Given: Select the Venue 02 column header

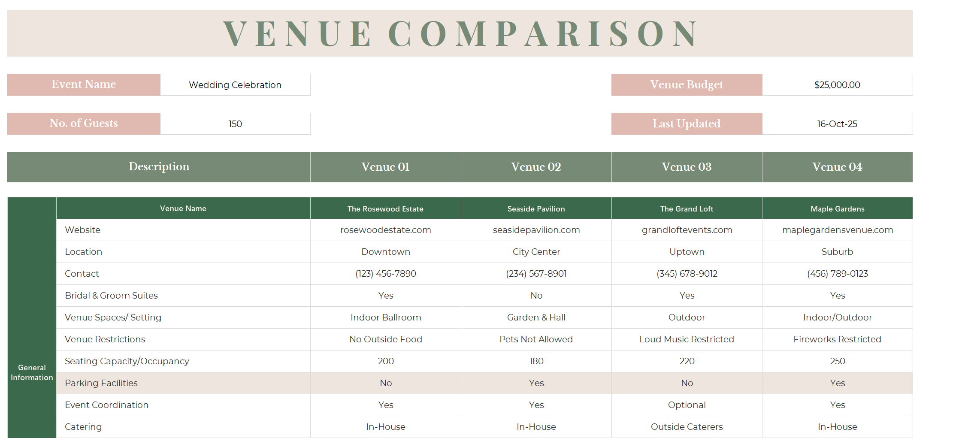Looking at the screenshot, I should [x=536, y=167].
